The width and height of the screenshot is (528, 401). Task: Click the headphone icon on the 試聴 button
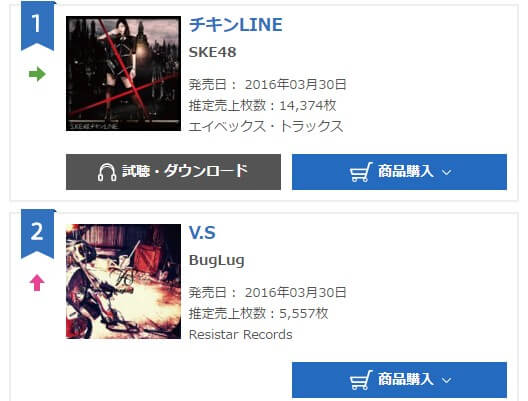(107, 172)
